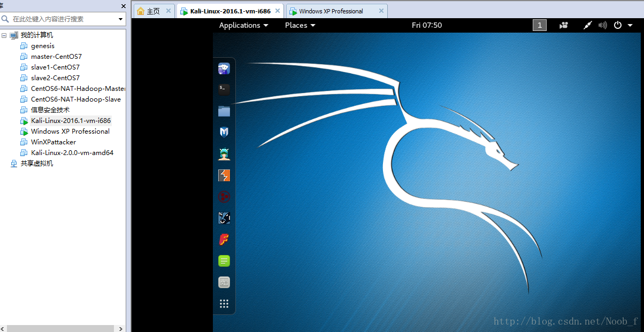Screen dimensions: 644x332
Task: Select Kali-Linux-2.0.0-vm-amd64 in the library
Action: (x=72, y=153)
